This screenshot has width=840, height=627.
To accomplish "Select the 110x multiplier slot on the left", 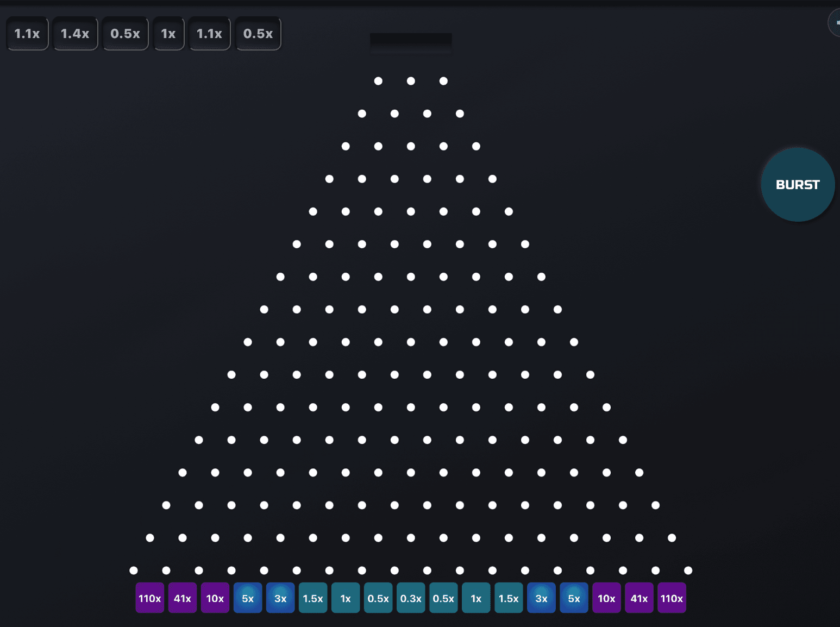I will tap(150, 598).
